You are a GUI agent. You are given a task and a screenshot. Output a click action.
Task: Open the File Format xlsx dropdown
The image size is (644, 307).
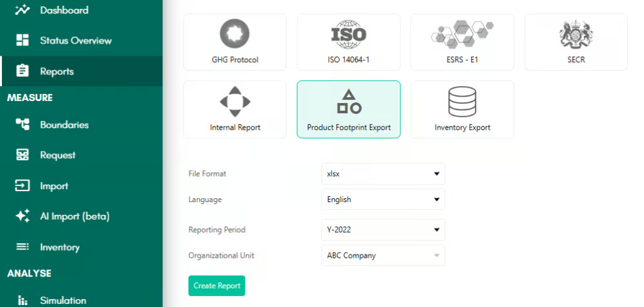click(383, 174)
